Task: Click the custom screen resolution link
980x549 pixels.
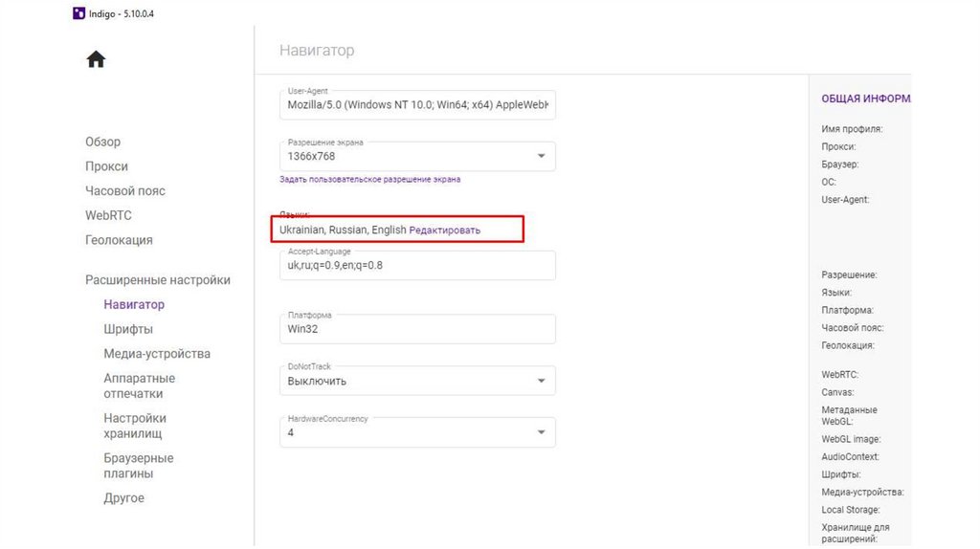Action: click(x=369, y=179)
